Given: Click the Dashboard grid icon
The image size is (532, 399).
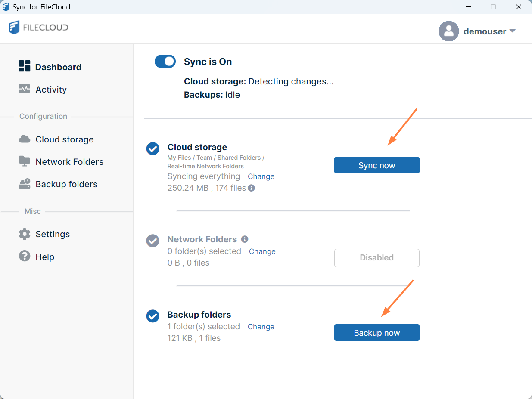Looking at the screenshot, I should 25,66.
